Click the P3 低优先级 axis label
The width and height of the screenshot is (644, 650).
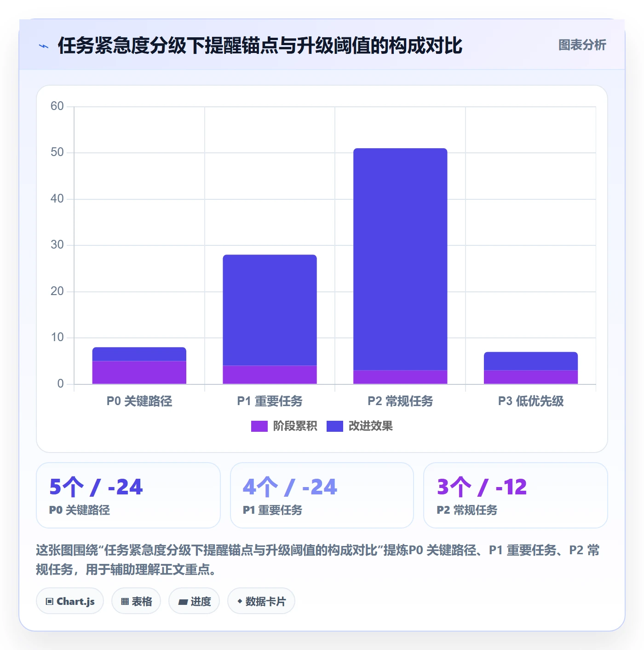click(531, 401)
